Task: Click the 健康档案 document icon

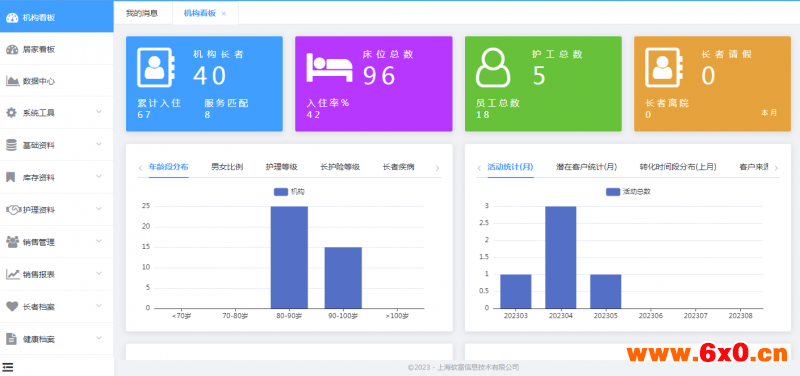Action: point(11,339)
